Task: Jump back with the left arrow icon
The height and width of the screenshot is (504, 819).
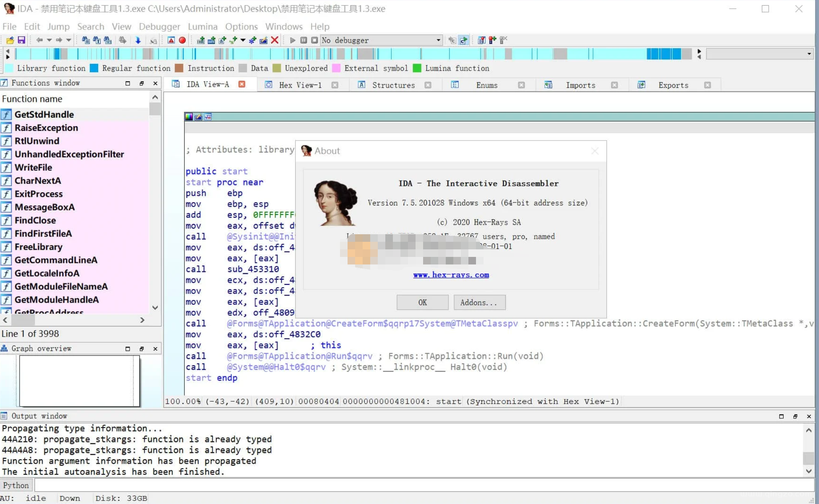Action: [x=39, y=40]
